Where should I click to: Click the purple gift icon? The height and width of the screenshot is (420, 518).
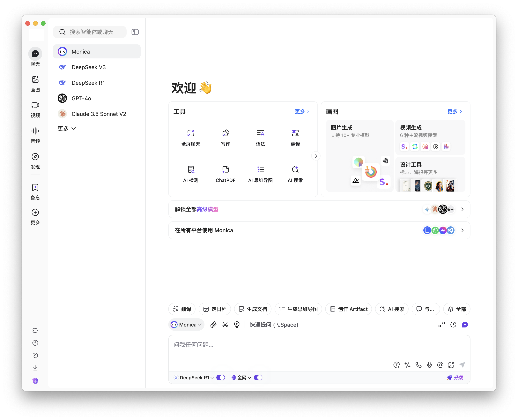click(x=35, y=380)
